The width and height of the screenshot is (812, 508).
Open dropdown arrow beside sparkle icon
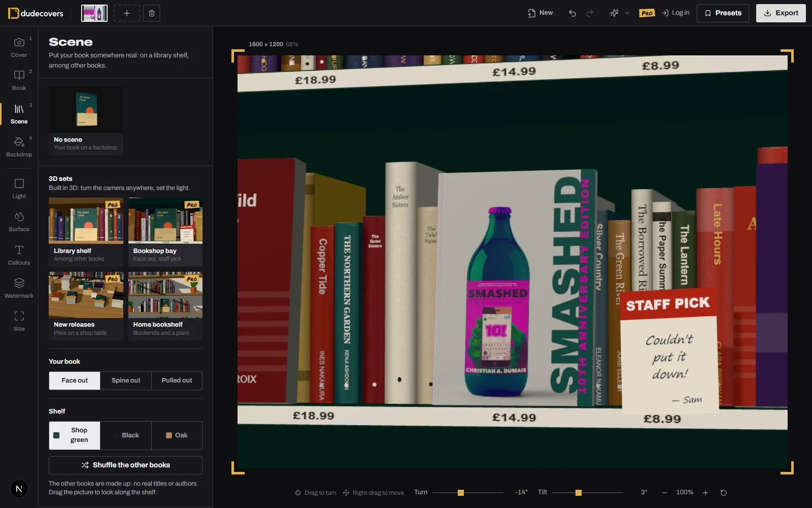(627, 13)
